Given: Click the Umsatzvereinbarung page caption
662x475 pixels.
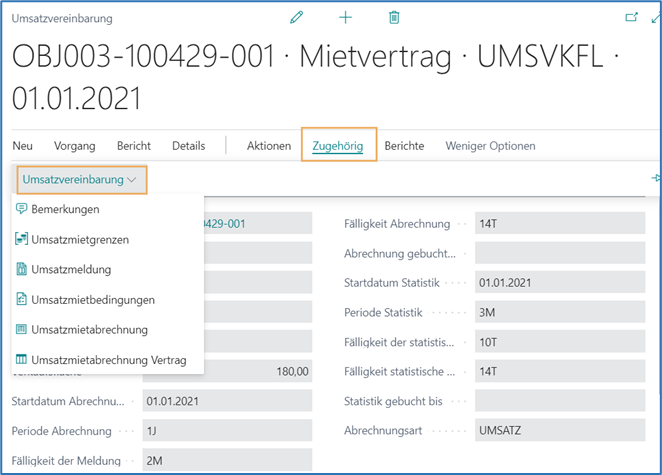Looking at the screenshot, I should pos(62,19).
